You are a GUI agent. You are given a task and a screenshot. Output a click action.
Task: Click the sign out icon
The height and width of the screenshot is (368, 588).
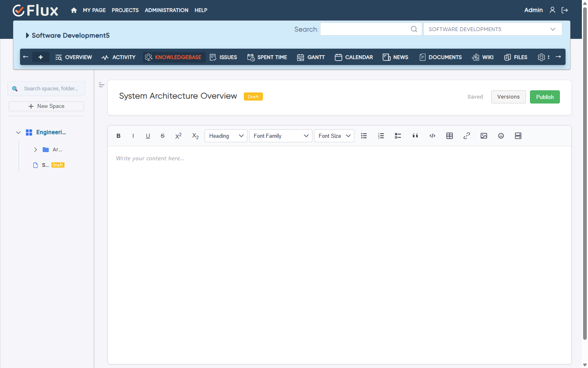565,10
